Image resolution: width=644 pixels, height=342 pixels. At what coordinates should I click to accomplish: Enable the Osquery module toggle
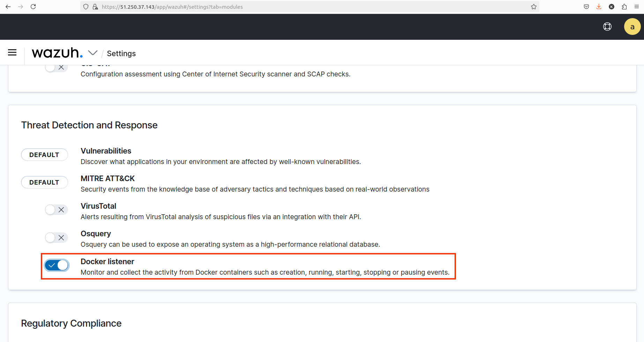pos(57,238)
